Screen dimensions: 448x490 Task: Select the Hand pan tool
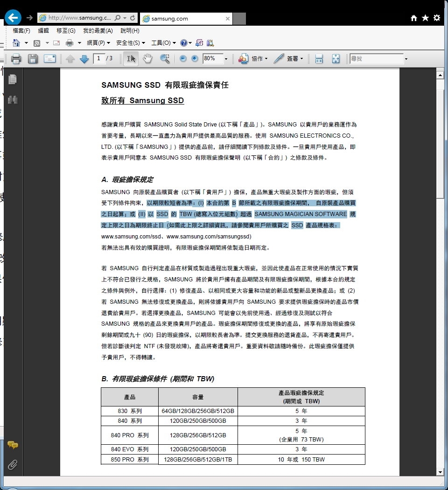tap(147, 59)
